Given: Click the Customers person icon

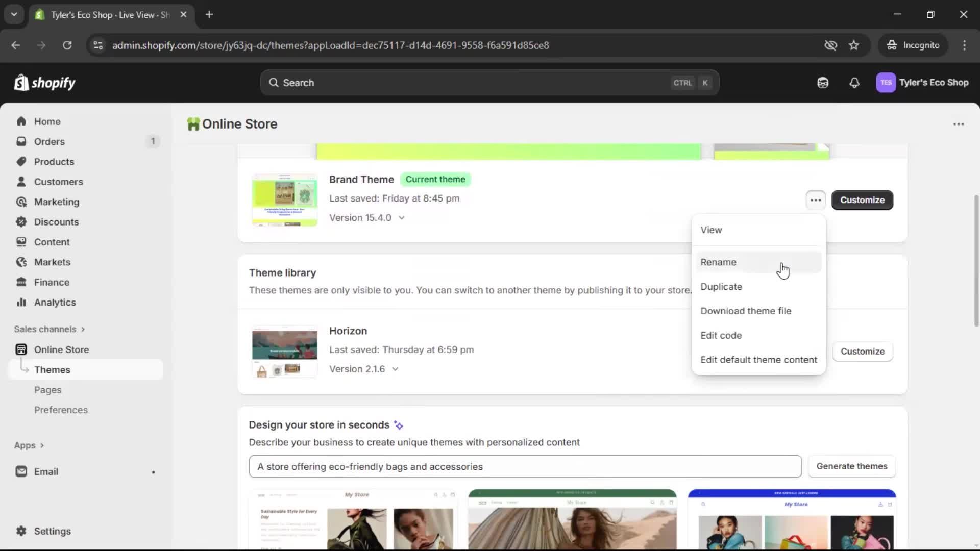Looking at the screenshot, I should coord(21,182).
